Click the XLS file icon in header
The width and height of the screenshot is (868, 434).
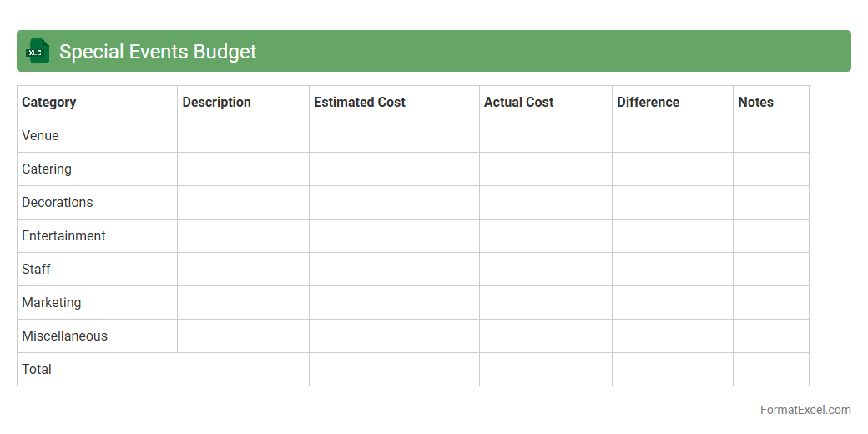pyautogui.click(x=38, y=52)
